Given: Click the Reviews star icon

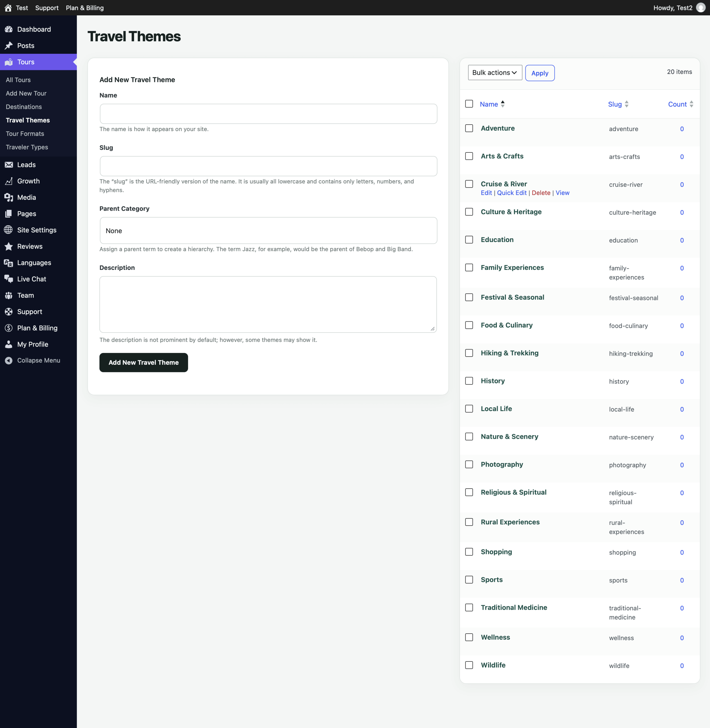Looking at the screenshot, I should click(x=9, y=246).
